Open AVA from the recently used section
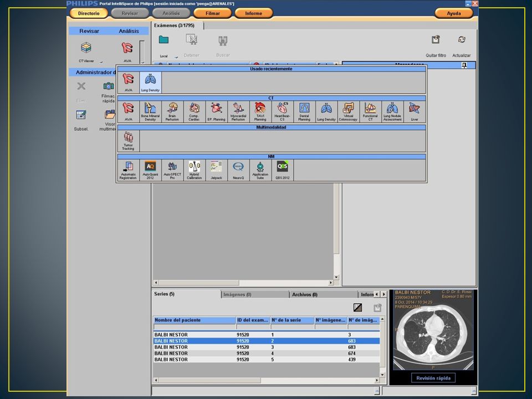The height and width of the screenshot is (399, 532). tap(128, 82)
